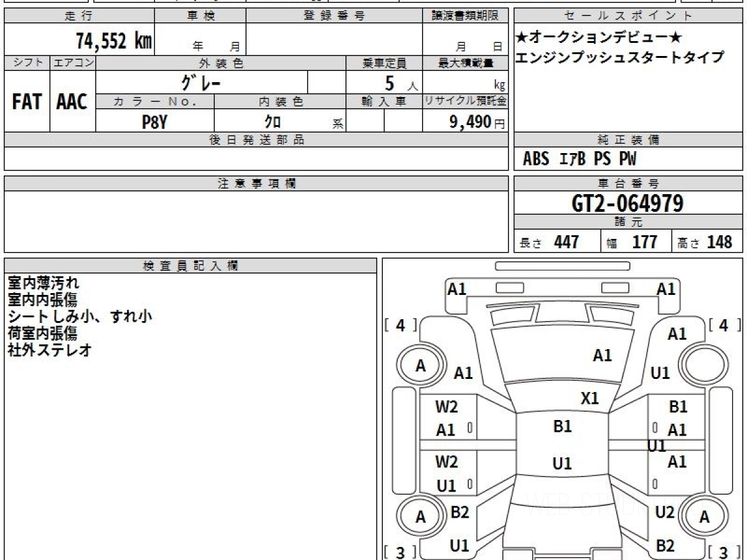Click the シフト header cell
747x560 pixels.
tap(27, 63)
